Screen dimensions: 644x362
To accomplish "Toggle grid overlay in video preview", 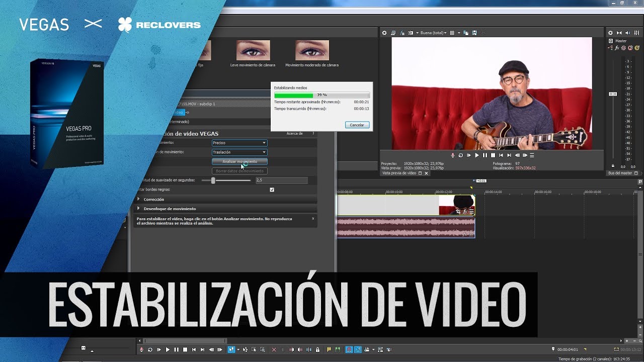I will [x=452, y=33].
